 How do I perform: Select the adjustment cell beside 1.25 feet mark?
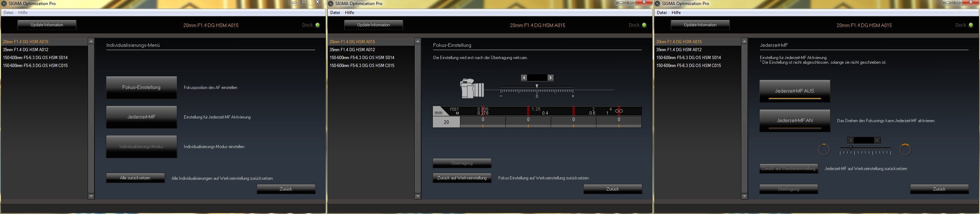tap(528, 122)
